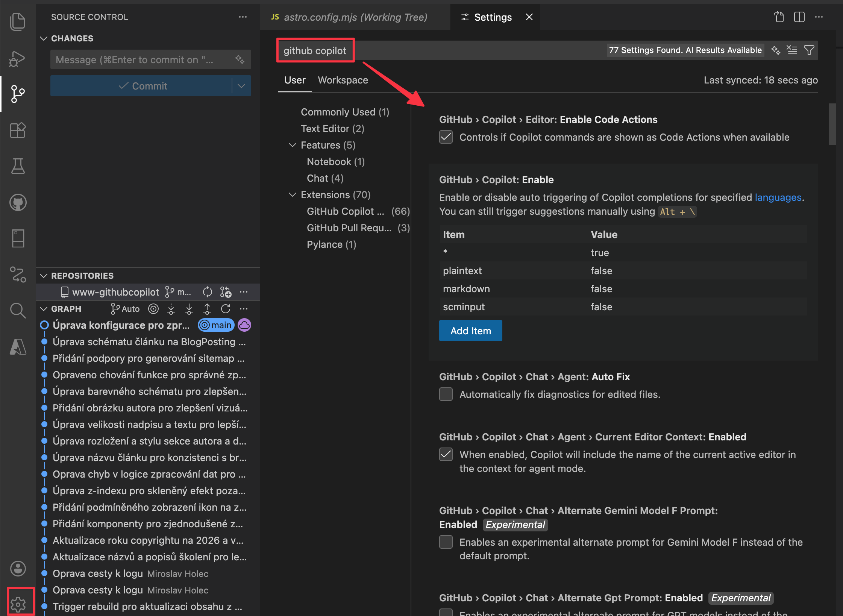Viewport: 843px width, 616px height.
Task: Open the Manage gear icon
Action: pyautogui.click(x=18, y=604)
